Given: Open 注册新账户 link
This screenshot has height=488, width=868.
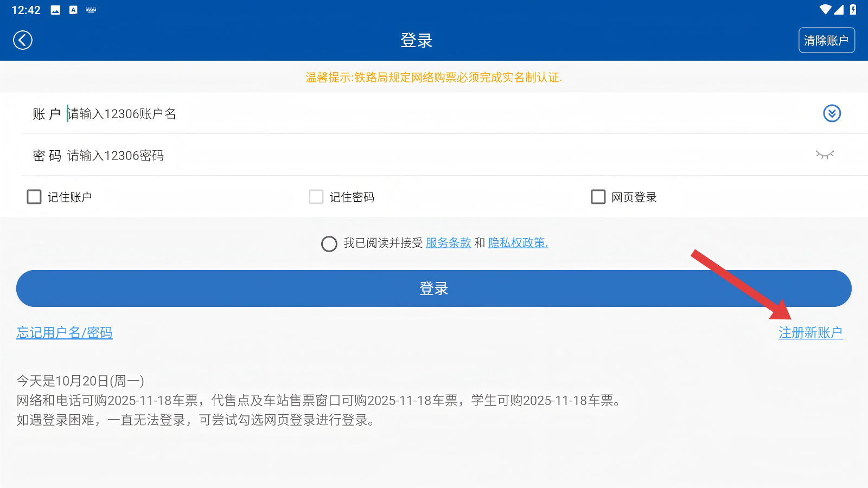Looking at the screenshot, I should [810, 332].
